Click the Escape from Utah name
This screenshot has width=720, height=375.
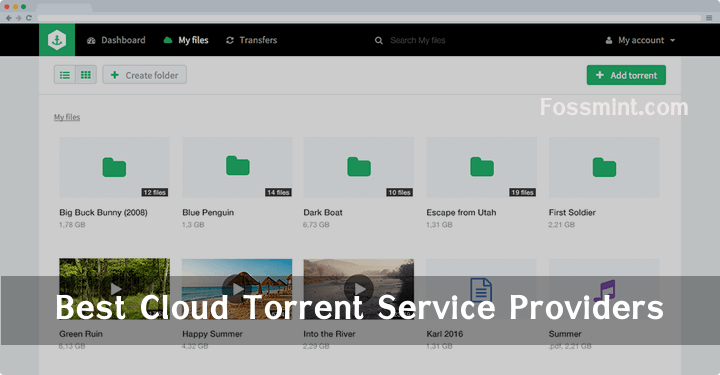[x=461, y=213]
